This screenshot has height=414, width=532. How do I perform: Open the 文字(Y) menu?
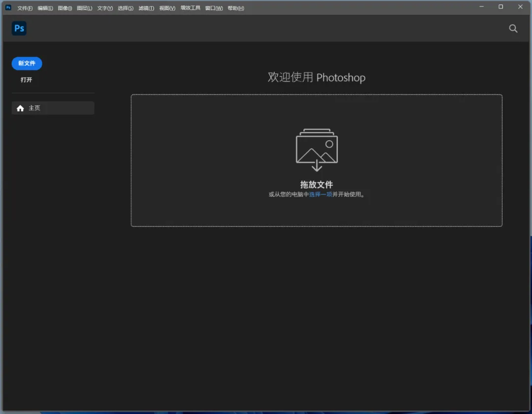(x=105, y=8)
